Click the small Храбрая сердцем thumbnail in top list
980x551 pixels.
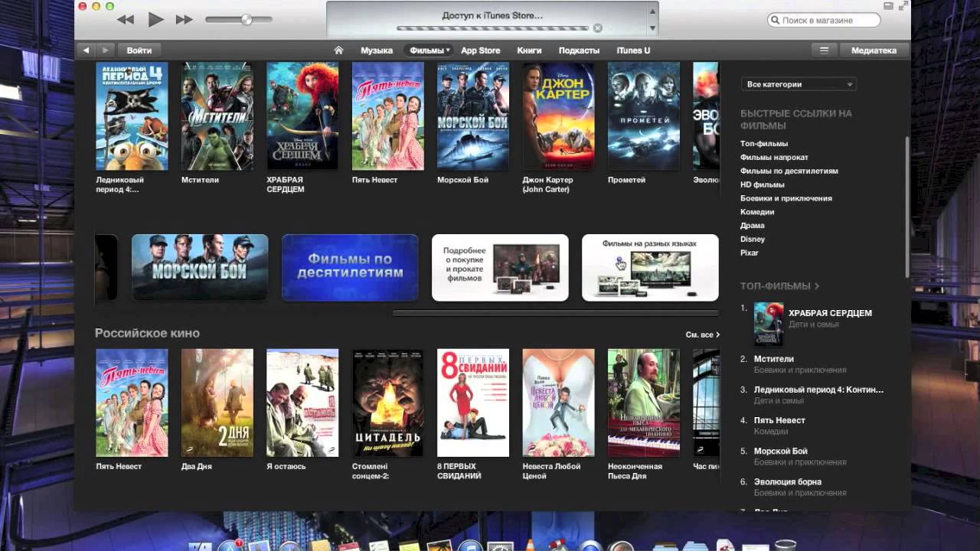click(x=769, y=324)
